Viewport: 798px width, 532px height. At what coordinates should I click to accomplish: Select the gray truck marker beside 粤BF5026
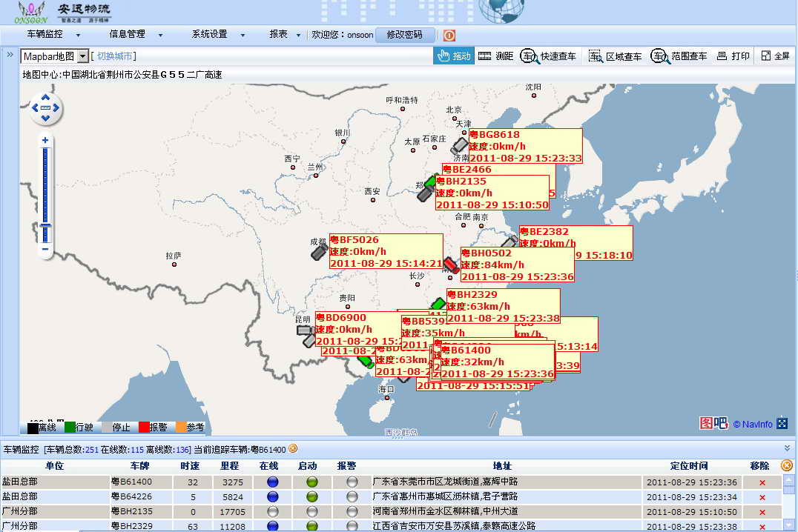(319, 252)
